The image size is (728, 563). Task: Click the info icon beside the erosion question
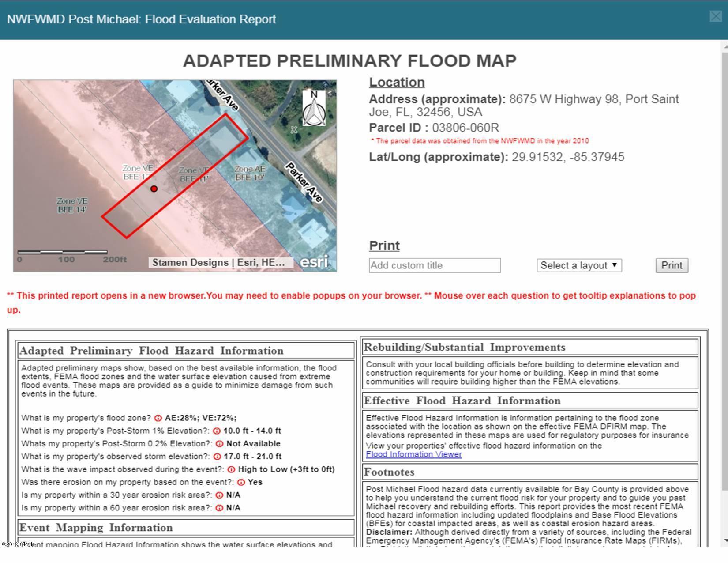click(x=240, y=482)
